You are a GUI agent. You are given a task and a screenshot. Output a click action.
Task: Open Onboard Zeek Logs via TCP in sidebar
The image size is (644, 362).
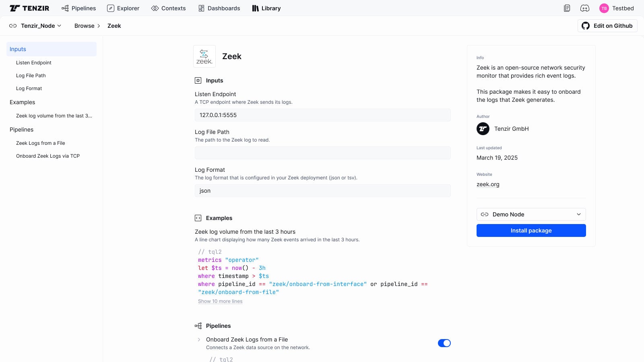[x=48, y=156]
